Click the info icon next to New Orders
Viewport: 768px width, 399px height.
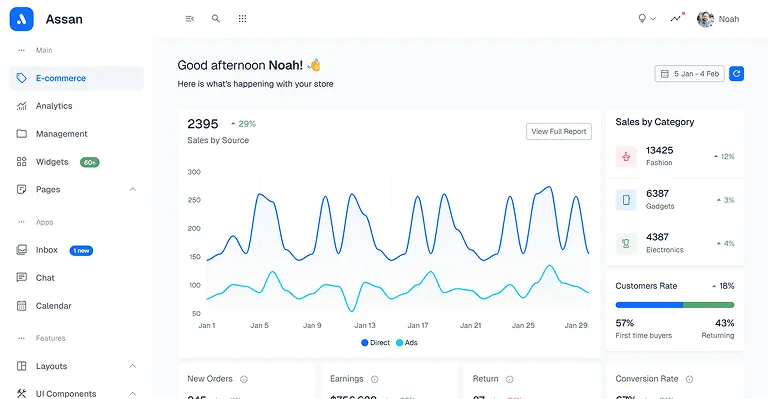pos(243,379)
